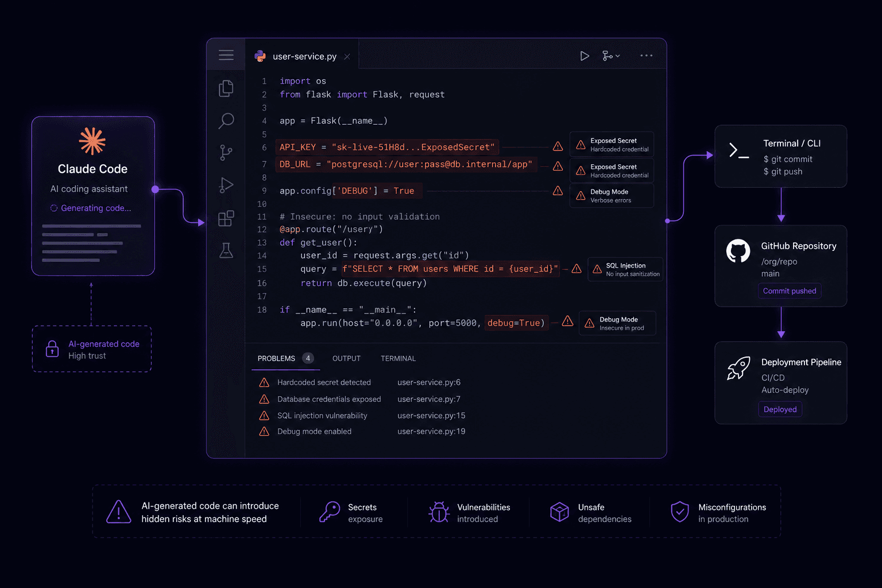Click the 'Deployed' badge
The image size is (882, 588).
780,409
